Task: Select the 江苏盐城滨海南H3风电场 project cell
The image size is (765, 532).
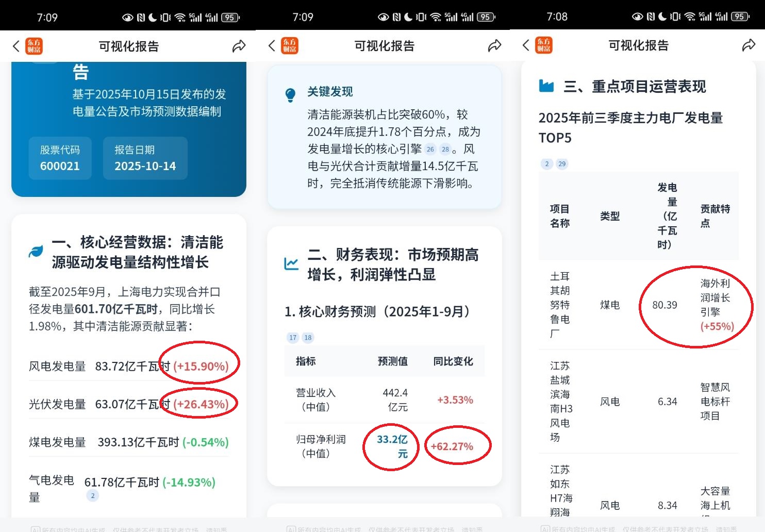Action: click(x=561, y=402)
